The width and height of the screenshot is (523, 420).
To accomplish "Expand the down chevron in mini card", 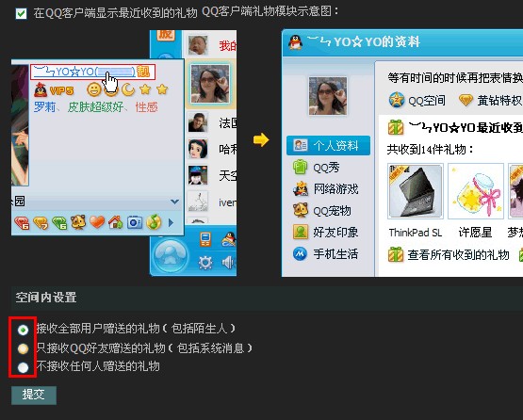I will coord(174,202).
